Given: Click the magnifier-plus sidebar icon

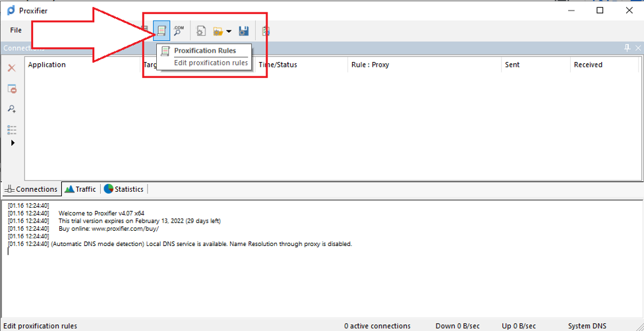Looking at the screenshot, I should [x=12, y=109].
